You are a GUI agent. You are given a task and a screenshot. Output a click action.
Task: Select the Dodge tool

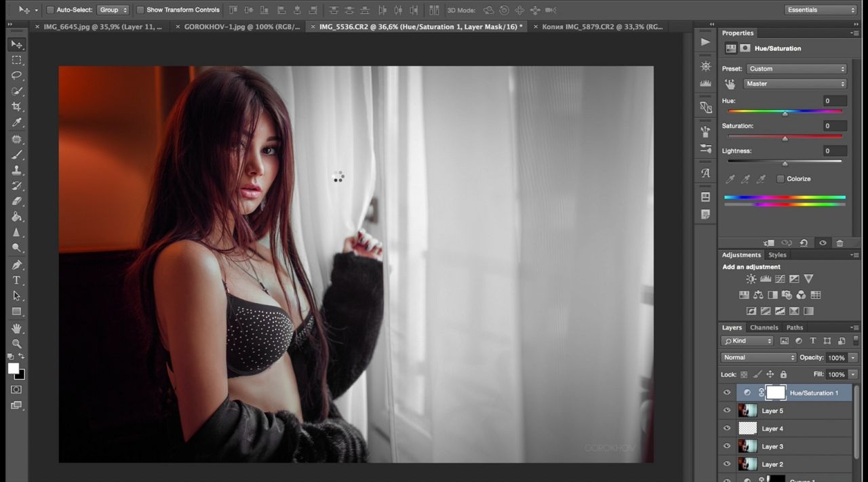(x=17, y=248)
